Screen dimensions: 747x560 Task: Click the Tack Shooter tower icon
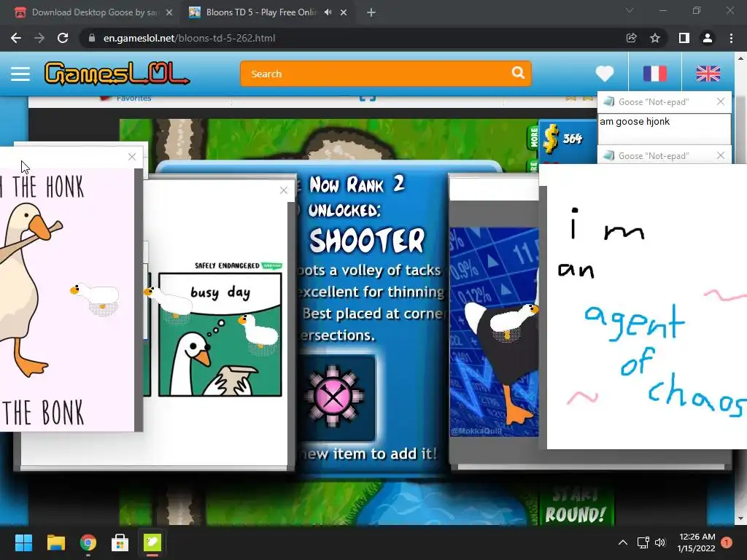(x=333, y=396)
